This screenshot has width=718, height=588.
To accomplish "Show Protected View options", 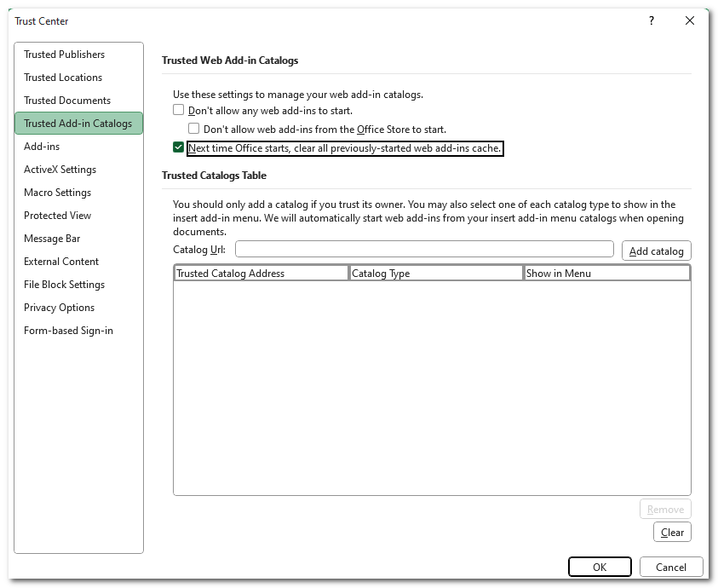I will point(57,216).
